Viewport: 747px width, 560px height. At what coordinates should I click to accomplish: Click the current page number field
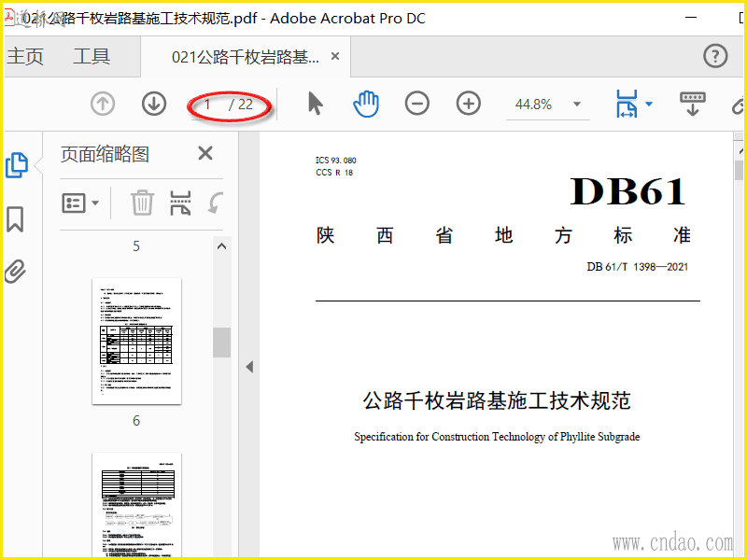click(x=207, y=105)
